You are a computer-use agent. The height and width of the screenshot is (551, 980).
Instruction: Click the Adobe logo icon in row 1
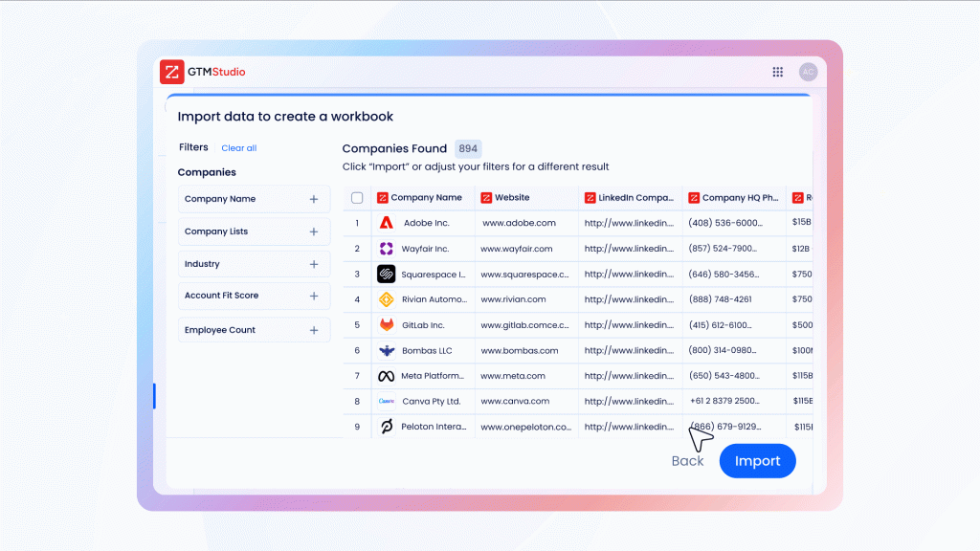point(386,223)
